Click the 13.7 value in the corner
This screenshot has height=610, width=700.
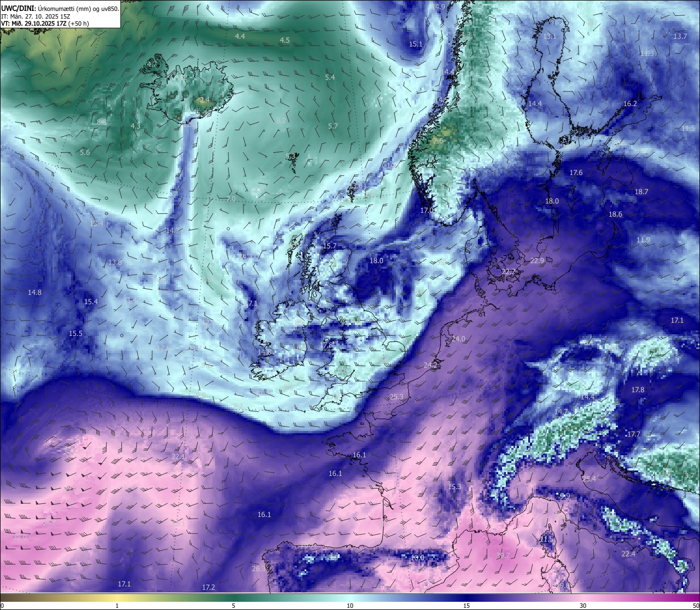680,36
